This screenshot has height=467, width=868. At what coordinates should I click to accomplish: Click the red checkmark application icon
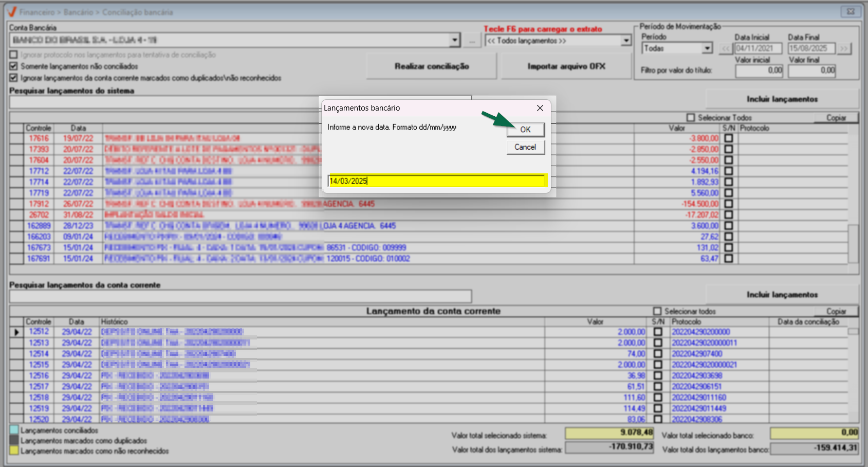pyautogui.click(x=12, y=12)
